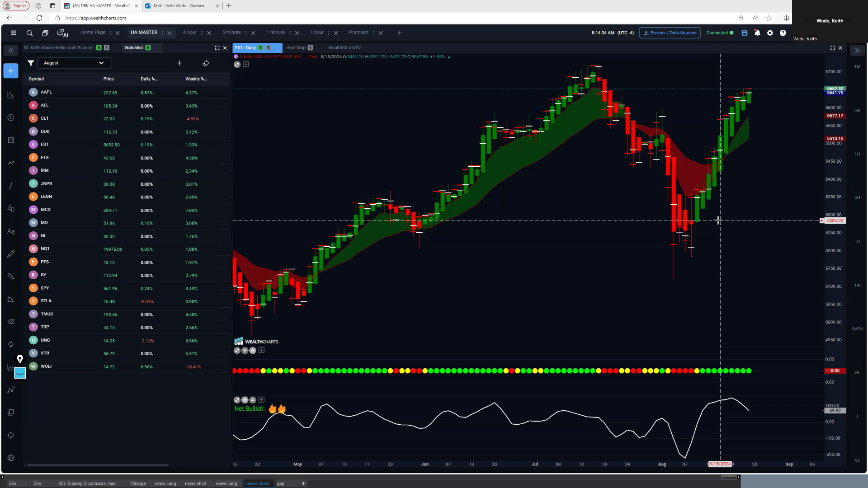Switch to the 5 minute workspace tab
This screenshot has height=488, width=868.
[x=231, y=33]
